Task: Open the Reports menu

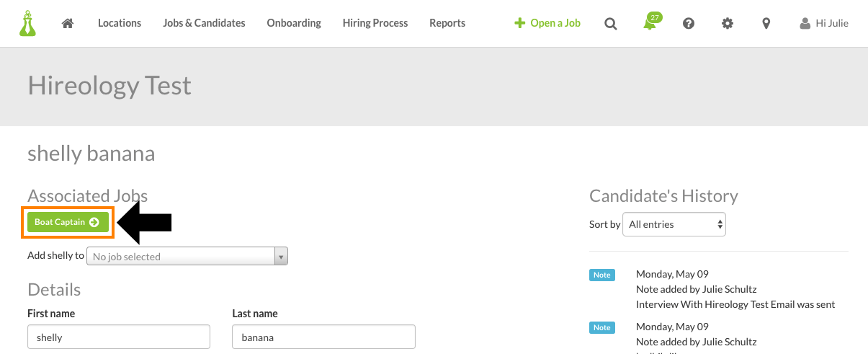Action: click(x=447, y=23)
